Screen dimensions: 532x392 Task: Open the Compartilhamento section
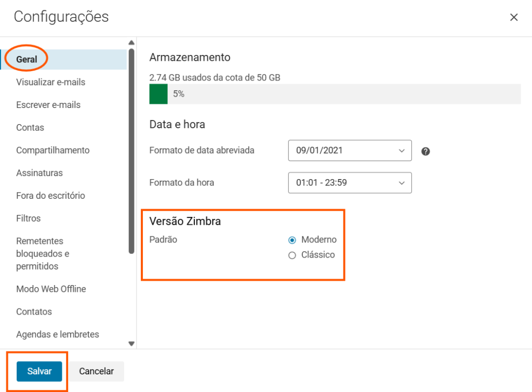coord(52,151)
